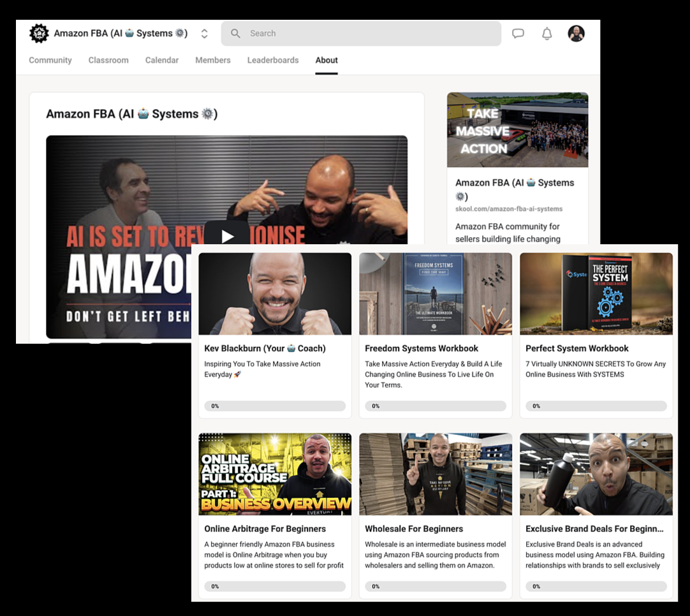Click the 'Wholesale is an intermediate business model' text
The image size is (690, 616).
coord(435,555)
